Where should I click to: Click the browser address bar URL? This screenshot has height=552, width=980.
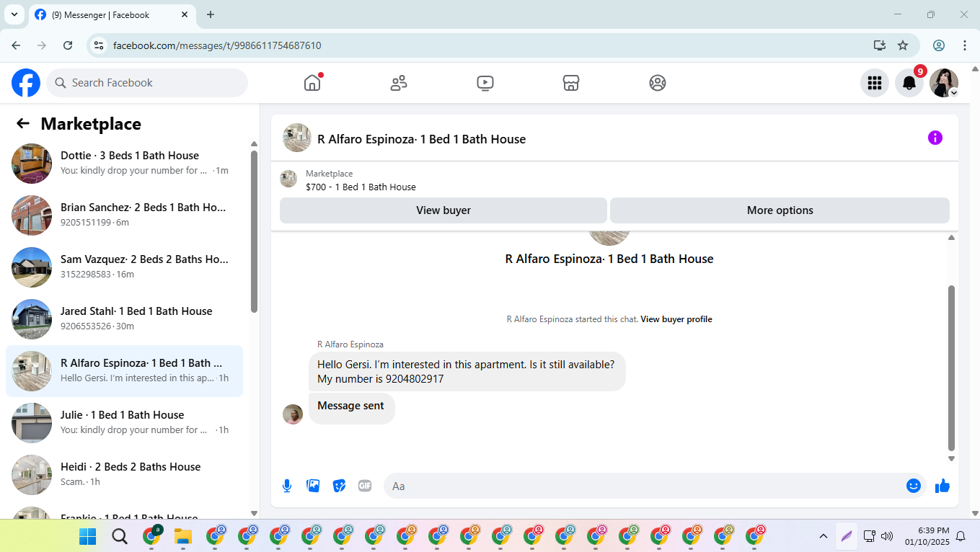tap(217, 45)
